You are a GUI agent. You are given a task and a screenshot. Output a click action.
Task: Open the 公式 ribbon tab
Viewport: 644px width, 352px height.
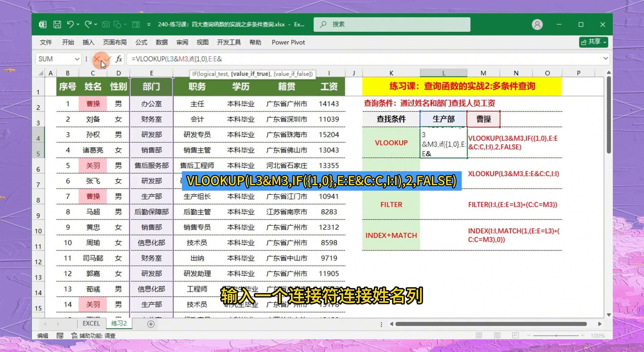(x=141, y=42)
